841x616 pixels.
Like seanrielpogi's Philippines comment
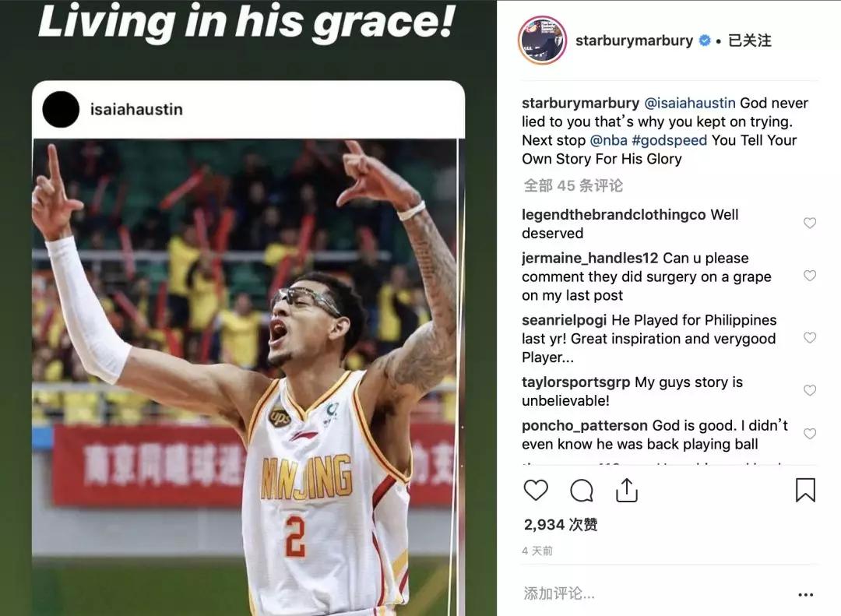pos(809,337)
